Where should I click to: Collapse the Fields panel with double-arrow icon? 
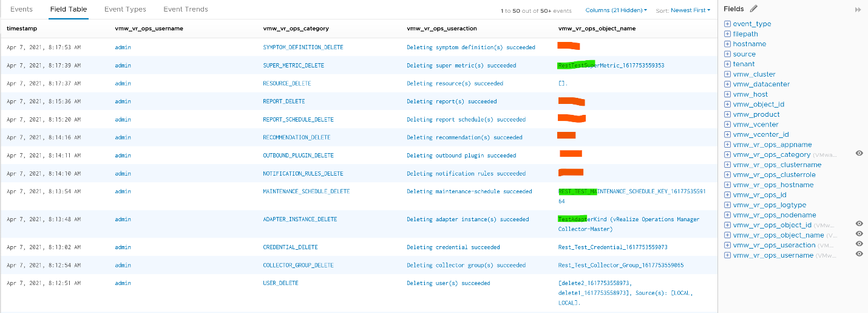point(858,10)
